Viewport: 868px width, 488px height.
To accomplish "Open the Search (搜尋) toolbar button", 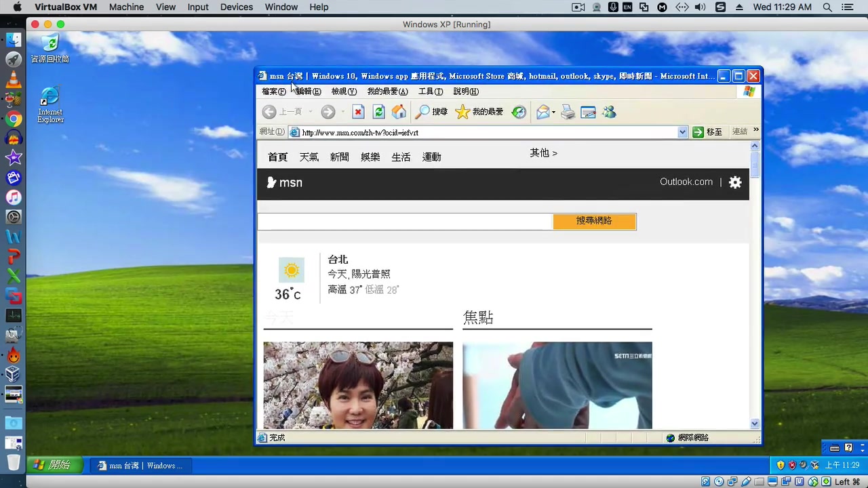I will click(431, 112).
